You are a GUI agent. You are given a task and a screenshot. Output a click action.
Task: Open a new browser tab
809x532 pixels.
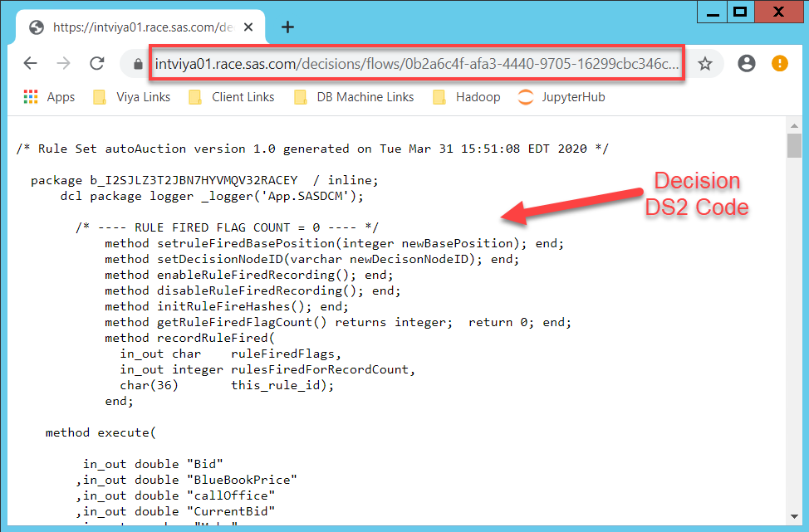(287, 27)
